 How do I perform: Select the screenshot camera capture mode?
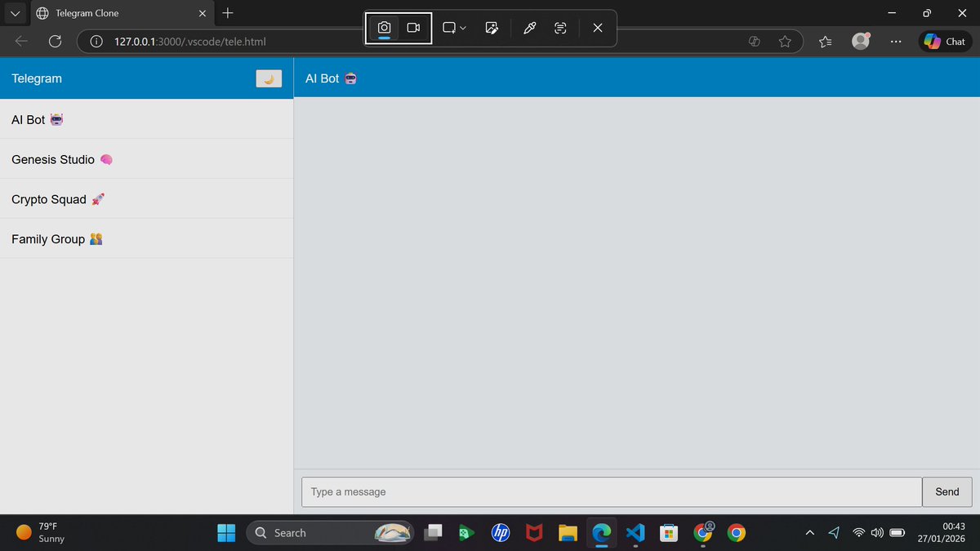[384, 28]
